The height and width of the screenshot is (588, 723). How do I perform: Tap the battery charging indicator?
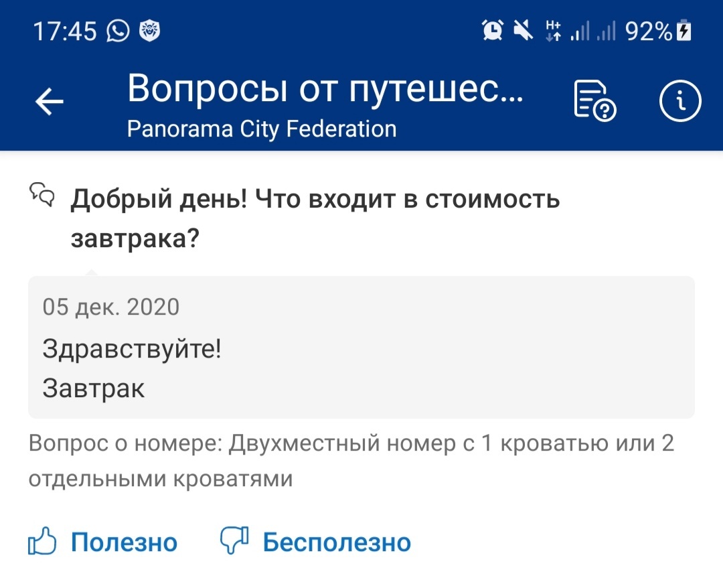[684, 31]
